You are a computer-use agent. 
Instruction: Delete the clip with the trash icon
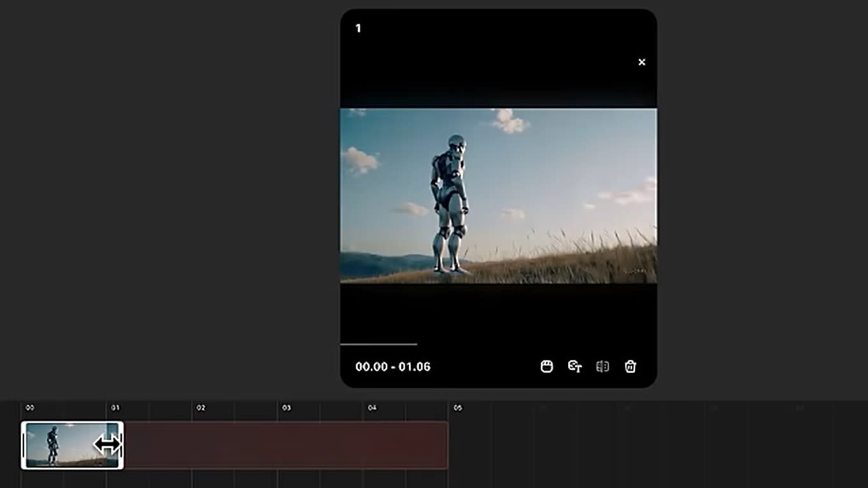pos(630,366)
